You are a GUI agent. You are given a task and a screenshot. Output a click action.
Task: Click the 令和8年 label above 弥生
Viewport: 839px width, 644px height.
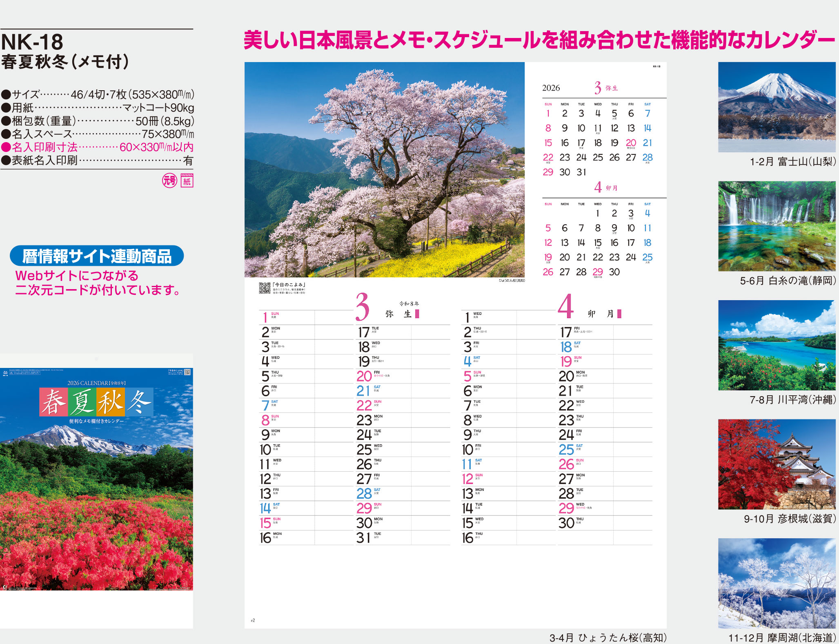[x=409, y=304]
